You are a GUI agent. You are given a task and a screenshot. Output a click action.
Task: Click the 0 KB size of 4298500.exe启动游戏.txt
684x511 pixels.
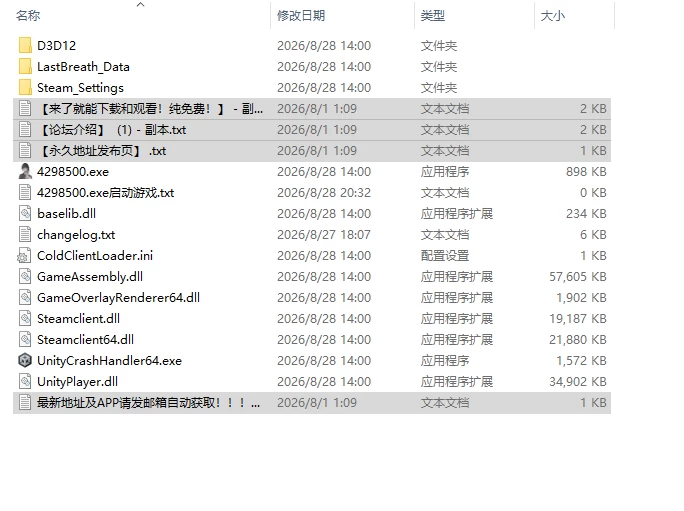coord(593,192)
